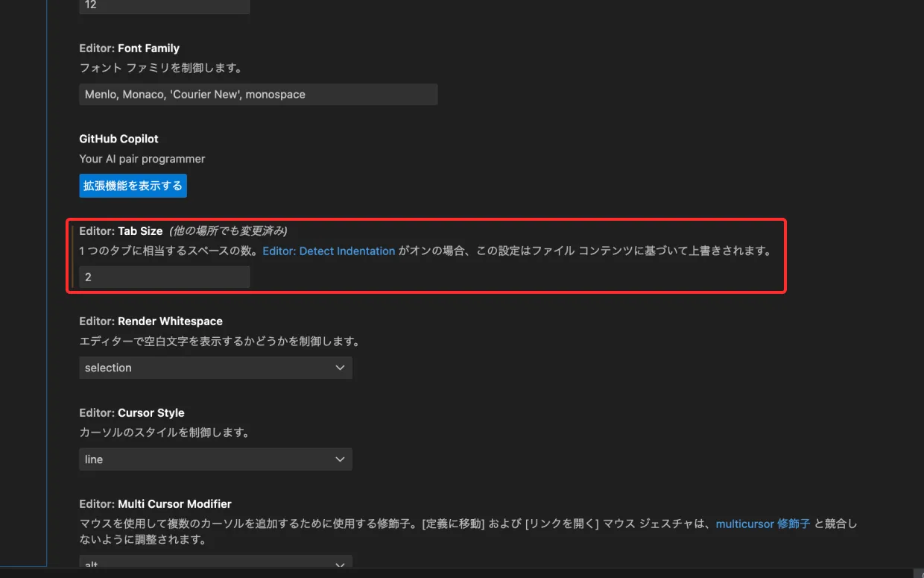Follow the Editor: Detect Indentation link
This screenshot has height=578, width=924.
click(329, 251)
